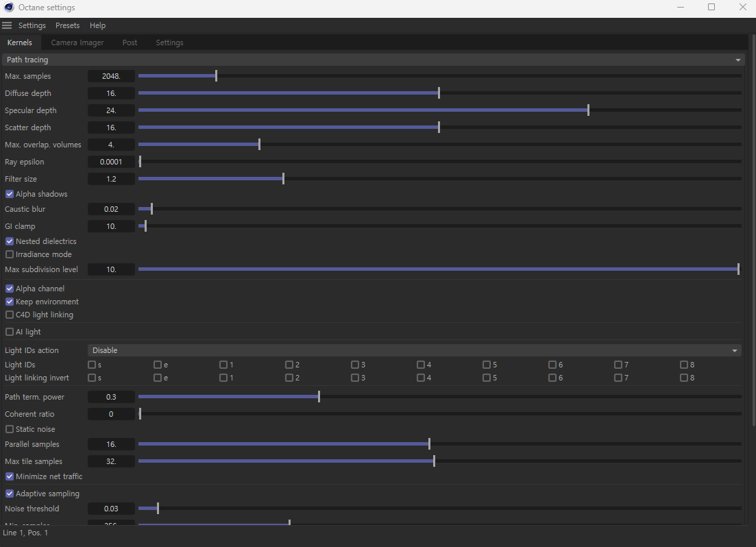756x547 pixels.
Task: Click the Max. samples slider handle
Action: coord(217,75)
